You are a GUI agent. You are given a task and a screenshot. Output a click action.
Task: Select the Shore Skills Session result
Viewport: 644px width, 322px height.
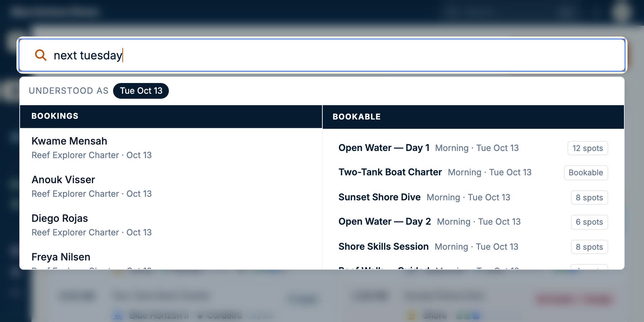pos(473,247)
